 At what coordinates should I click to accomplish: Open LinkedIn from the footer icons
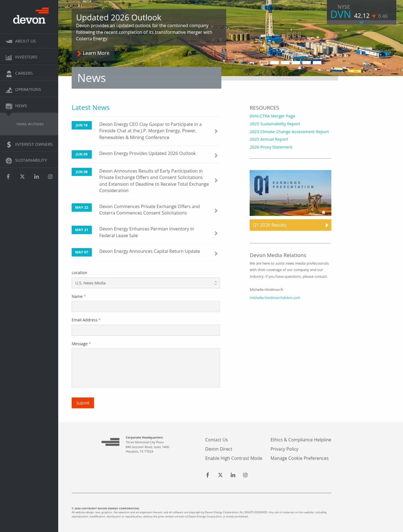click(x=233, y=475)
